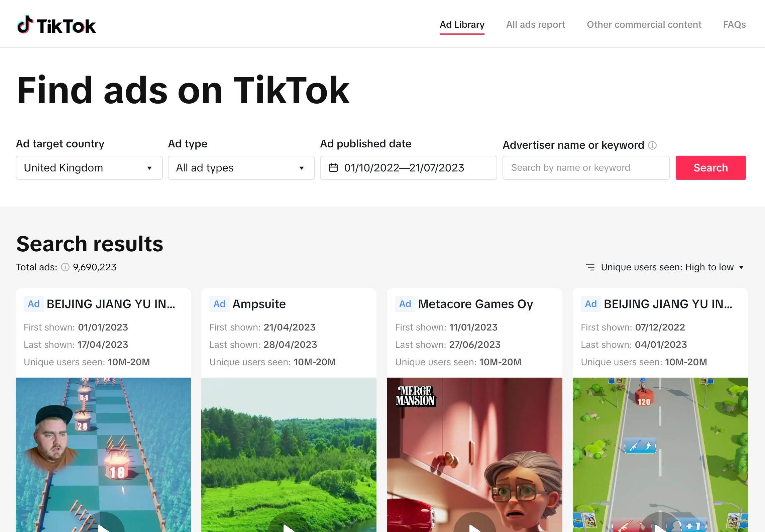Click the checkered-path game video thumbnail

(x=103, y=455)
